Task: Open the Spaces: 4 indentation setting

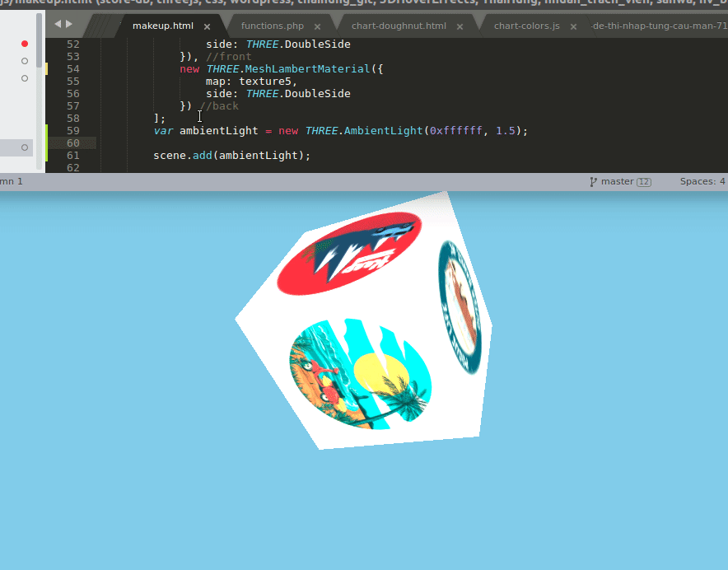Action: (x=702, y=182)
